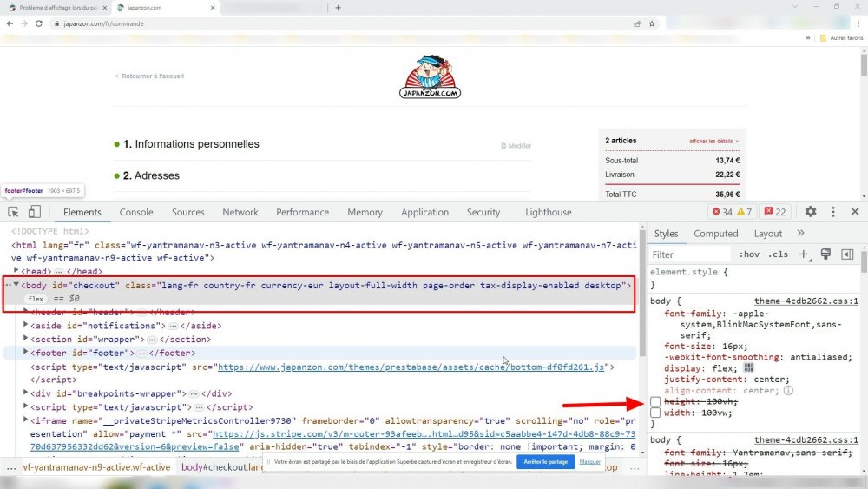Expand 'afficher les détails' in the cart summary
The height and width of the screenshot is (489, 868).
(713, 142)
